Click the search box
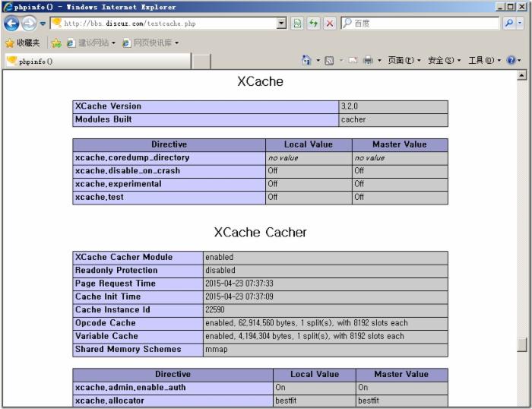The height and width of the screenshot is (409, 532). tap(420, 23)
